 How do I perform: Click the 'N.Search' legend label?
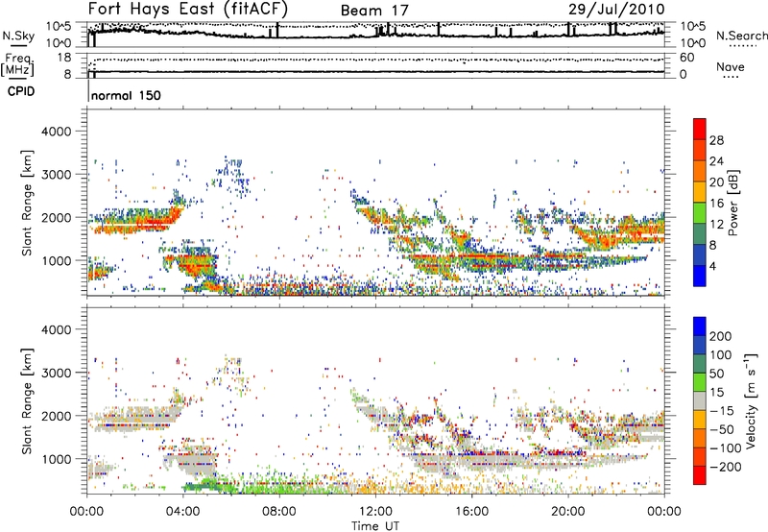pyautogui.click(x=741, y=36)
